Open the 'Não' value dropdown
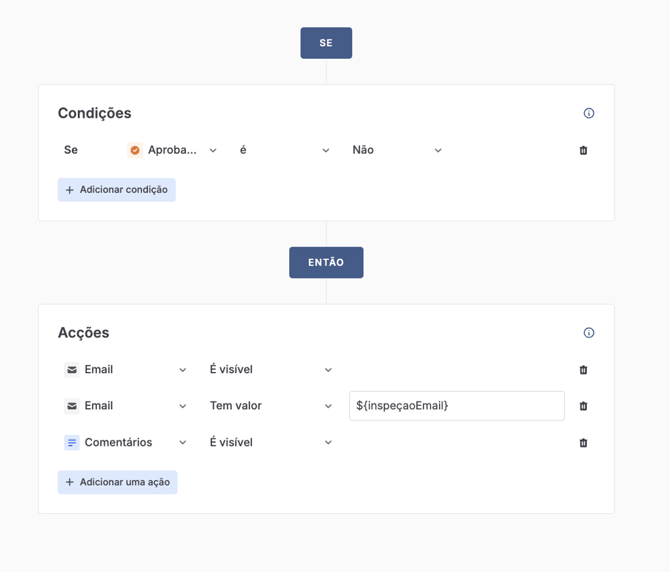 pyautogui.click(x=397, y=150)
